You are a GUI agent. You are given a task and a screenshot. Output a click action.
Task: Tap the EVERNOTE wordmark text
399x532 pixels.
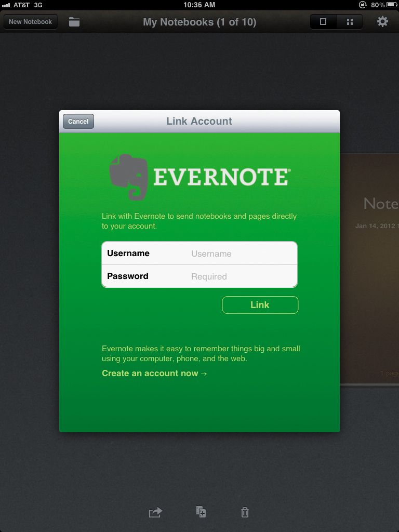point(221,177)
